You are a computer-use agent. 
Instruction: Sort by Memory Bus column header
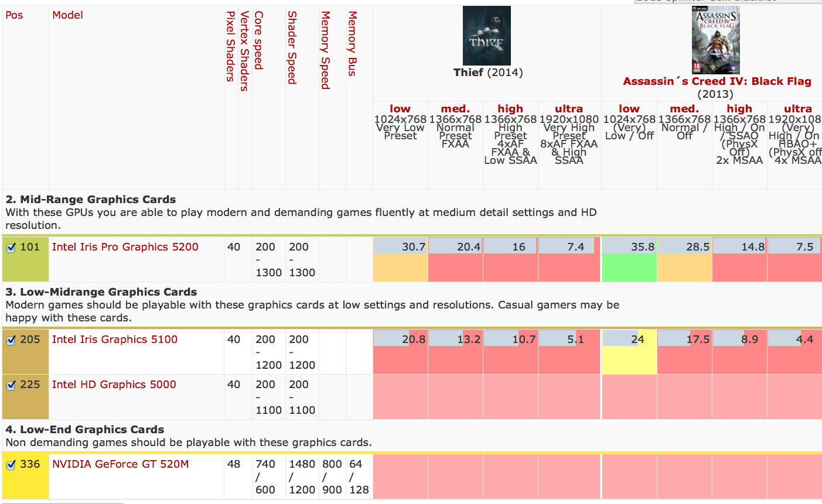pyautogui.click(x=352, y=43)
